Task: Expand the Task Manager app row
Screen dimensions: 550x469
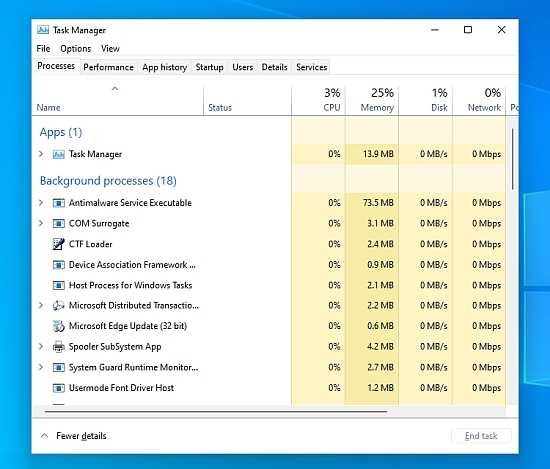Action: [x=41, y=154]
